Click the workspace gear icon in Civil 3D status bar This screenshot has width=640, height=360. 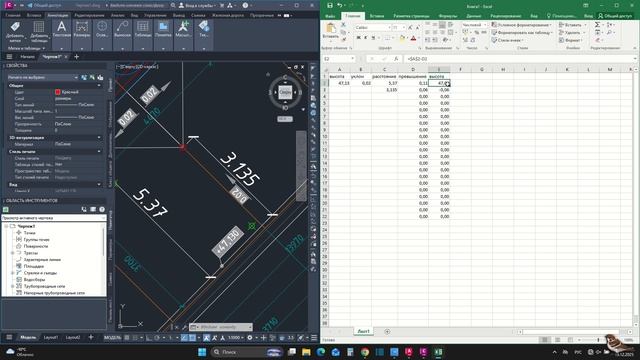coord(250,338)
